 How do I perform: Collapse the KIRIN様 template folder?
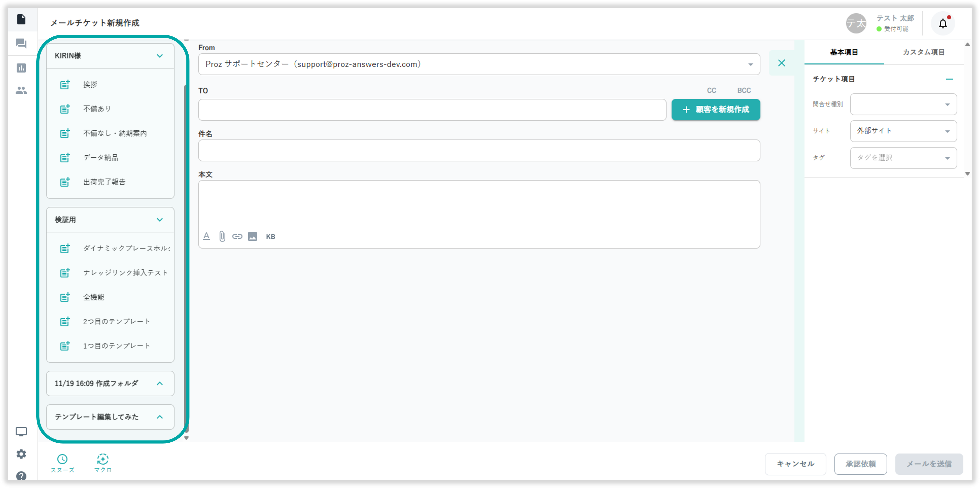pos(160,56)
